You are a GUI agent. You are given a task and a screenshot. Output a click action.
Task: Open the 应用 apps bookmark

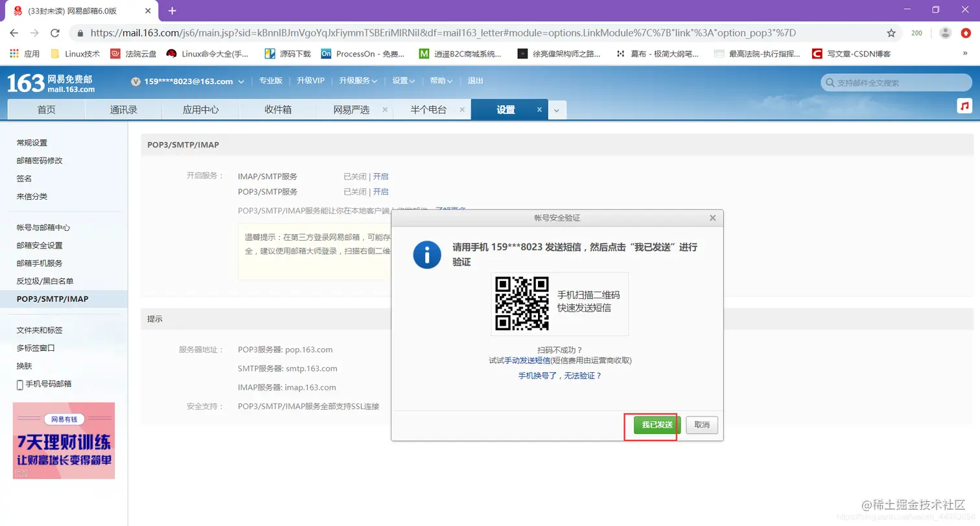click(x=25, y=54)
